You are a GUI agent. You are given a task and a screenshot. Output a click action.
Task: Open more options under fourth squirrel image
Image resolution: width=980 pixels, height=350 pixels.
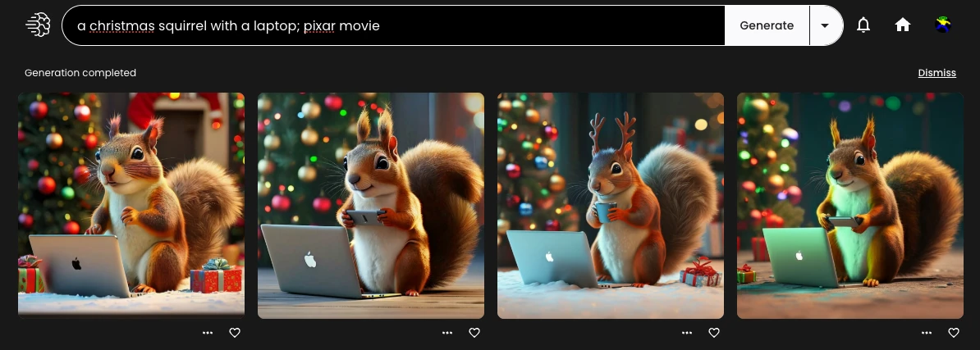pos(927,333)
